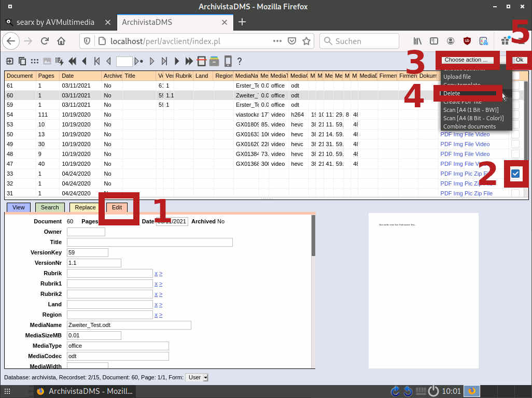This screenshot has width=532, height=398.
Task: Go to Firefox home page
Action: pos(61,41)
